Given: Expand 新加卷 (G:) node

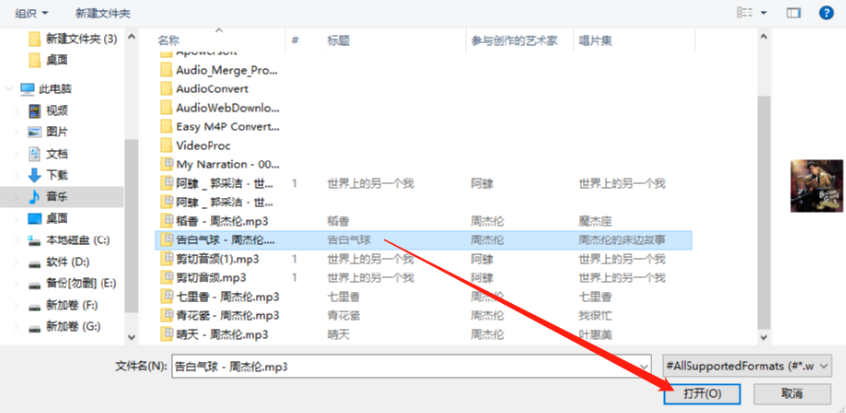Looking at the screenshot, I should tap(17, 327).
